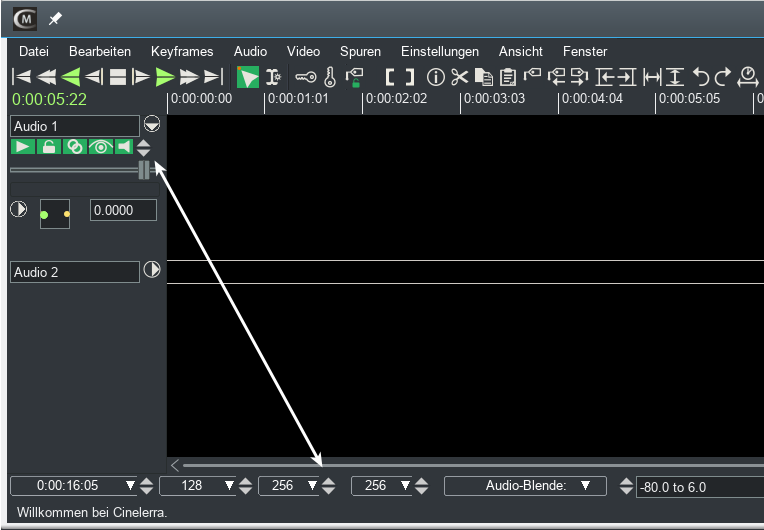
Task: Paste with the clipboard icon
Action: pos(508,77)
